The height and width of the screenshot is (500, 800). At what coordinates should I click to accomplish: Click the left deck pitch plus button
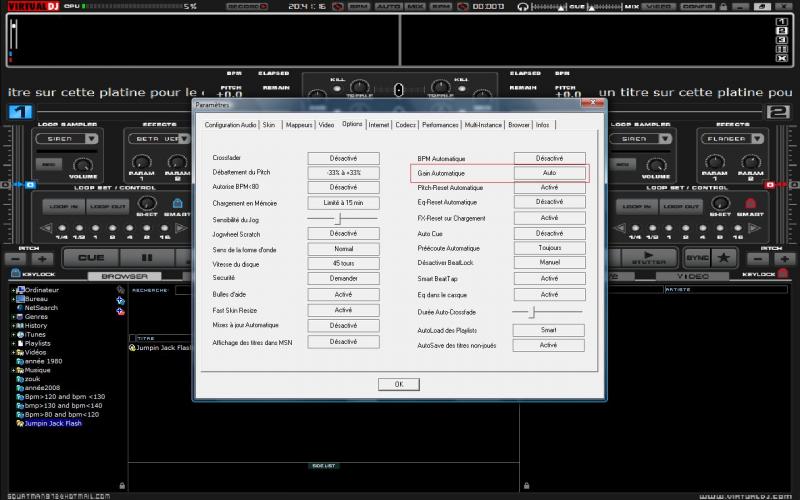[43, 259]
